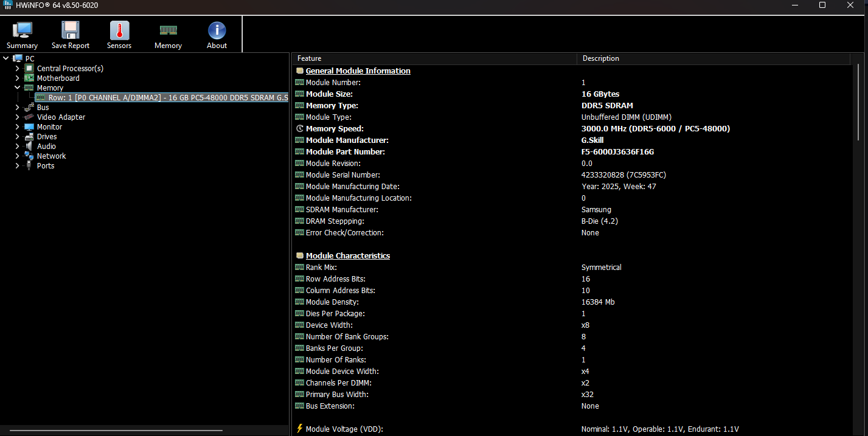Click the HWiNFO title bar app icon

(x=8, y=5)
